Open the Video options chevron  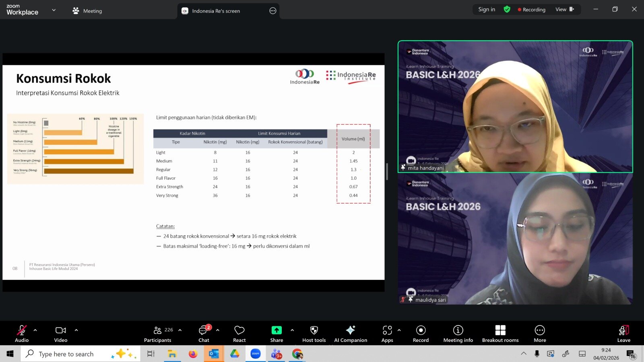point(76,330)
